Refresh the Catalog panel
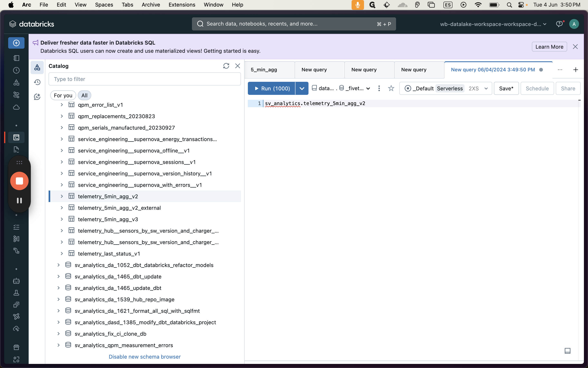This screenshot has height=368, width=588. (x=226, y=66)
